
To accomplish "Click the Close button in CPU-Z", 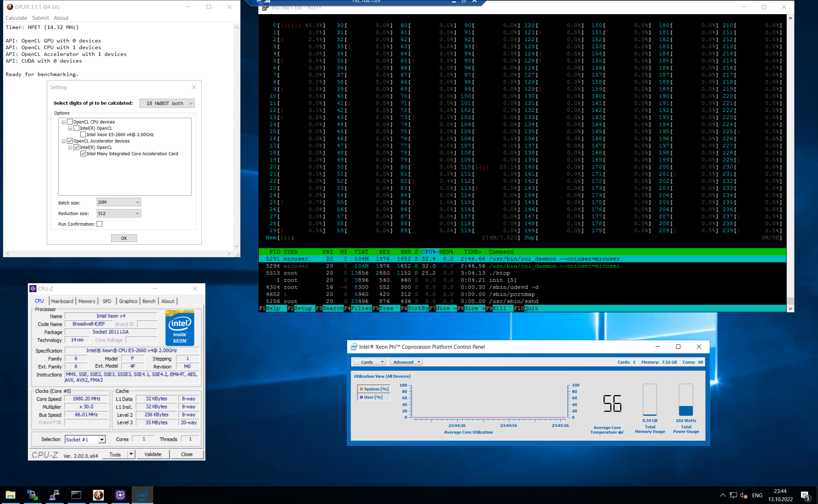I will pos(187,454).
